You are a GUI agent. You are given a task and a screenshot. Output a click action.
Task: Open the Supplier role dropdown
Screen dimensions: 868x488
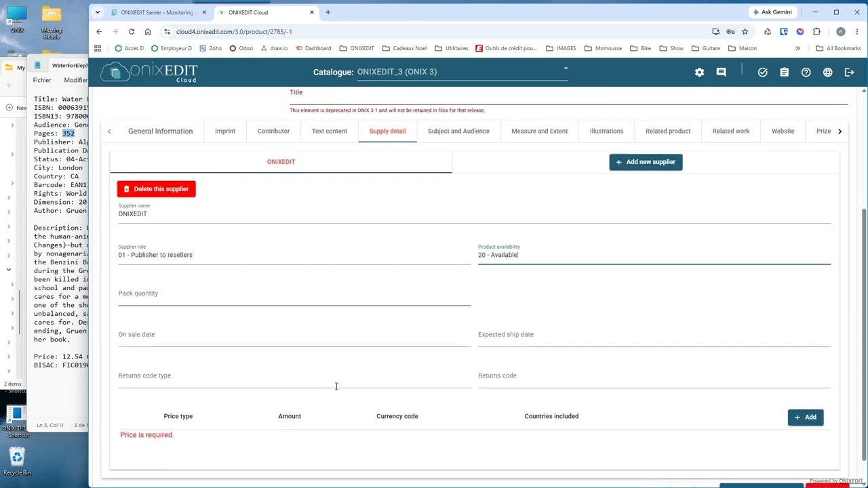click(294, 254)
